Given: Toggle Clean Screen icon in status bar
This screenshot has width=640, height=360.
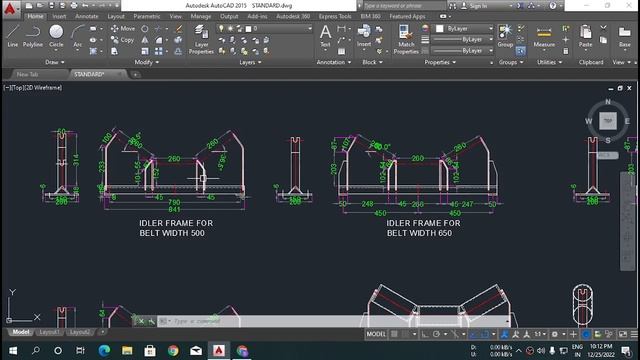Looking at the screenshot, I should tap(623, 334).
